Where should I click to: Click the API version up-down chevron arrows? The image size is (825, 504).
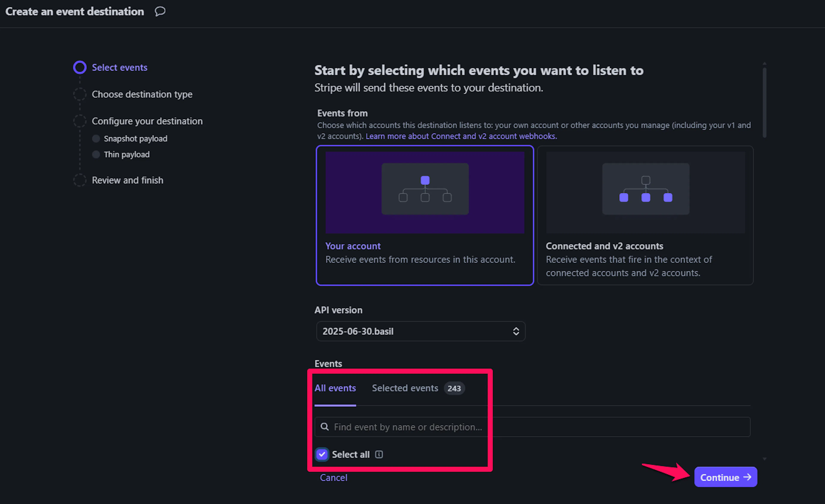(x=516, y=331)
